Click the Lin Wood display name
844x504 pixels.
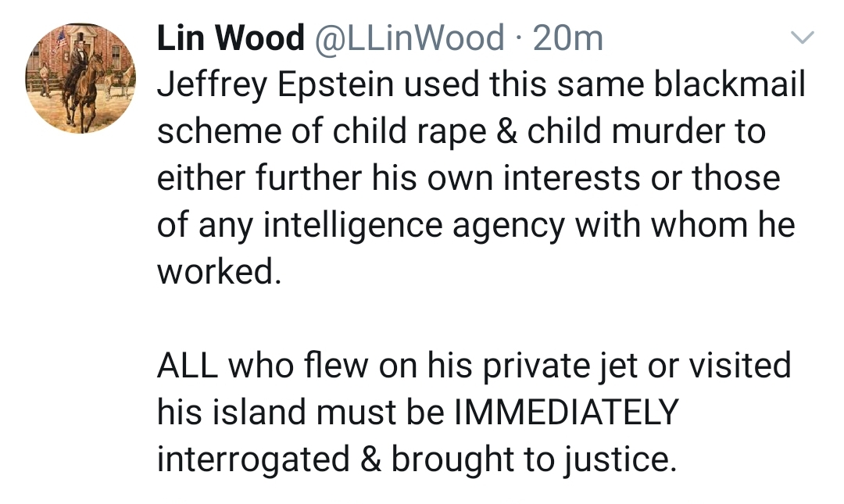click(231, 38)
